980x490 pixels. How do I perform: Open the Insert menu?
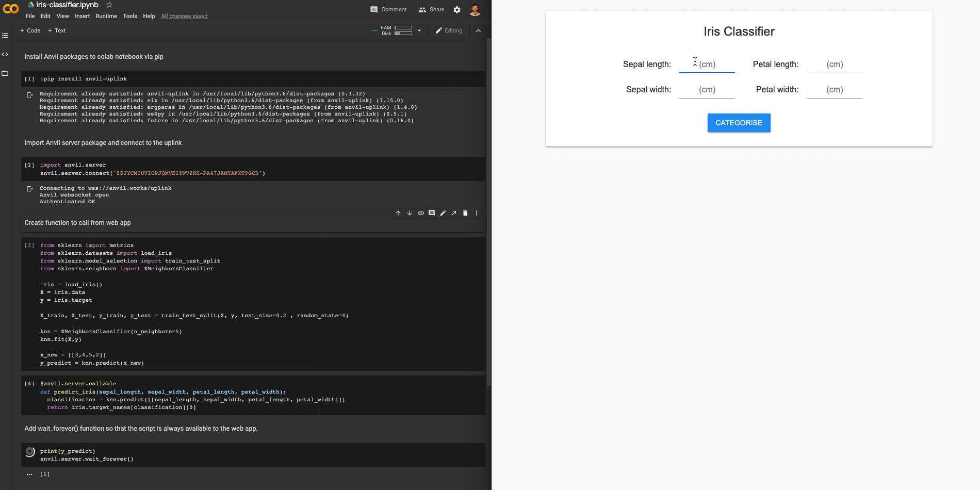coord(83,16)
